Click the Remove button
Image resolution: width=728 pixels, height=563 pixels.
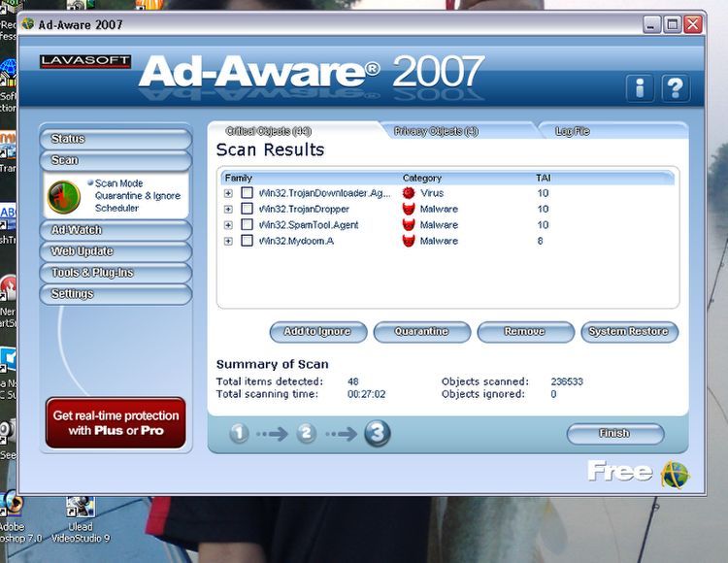(525, 332)
